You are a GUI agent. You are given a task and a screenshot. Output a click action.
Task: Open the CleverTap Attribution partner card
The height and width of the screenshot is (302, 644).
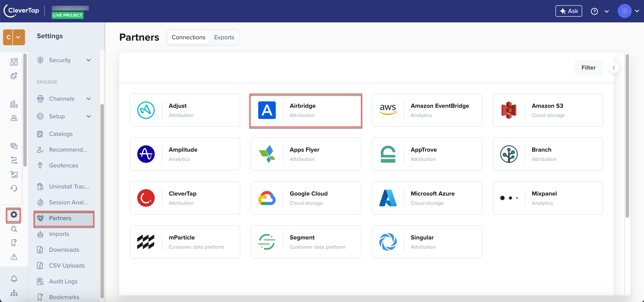click(185, 198)
